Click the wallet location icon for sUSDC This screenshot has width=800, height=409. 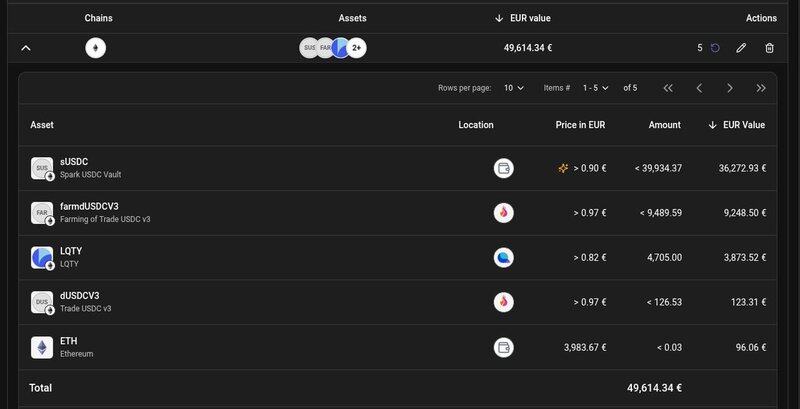pos(504,168)
